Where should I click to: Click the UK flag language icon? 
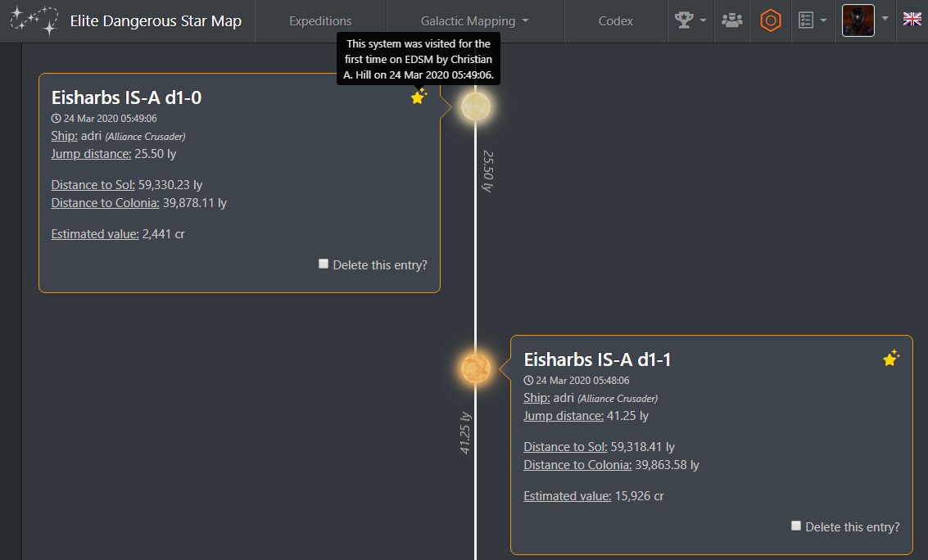coord(912,19)
